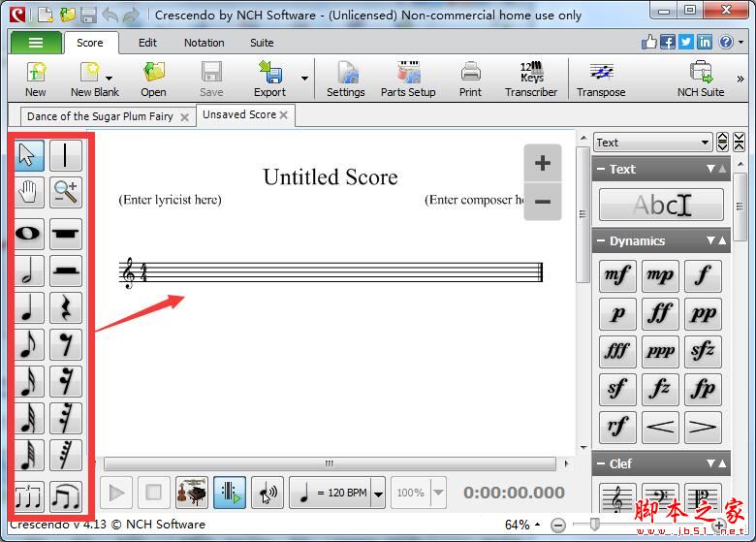
Task: Insert fortissimo ff dynamic
Action: point(660,313)
